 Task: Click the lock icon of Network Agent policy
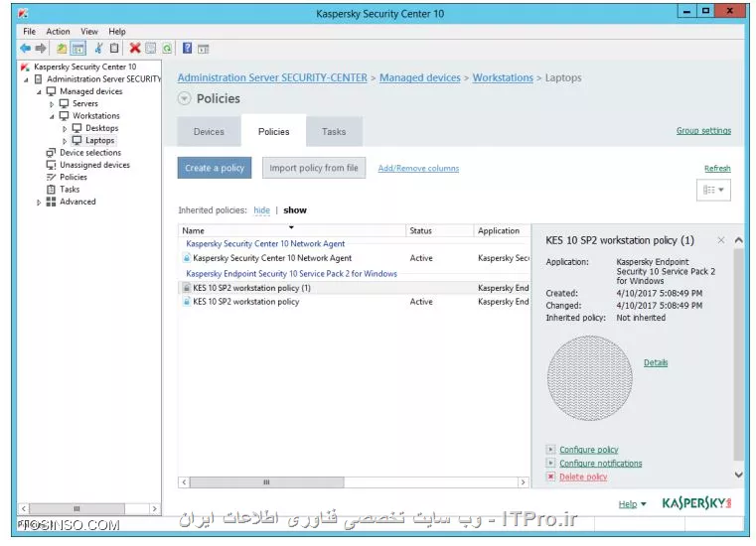187,258
